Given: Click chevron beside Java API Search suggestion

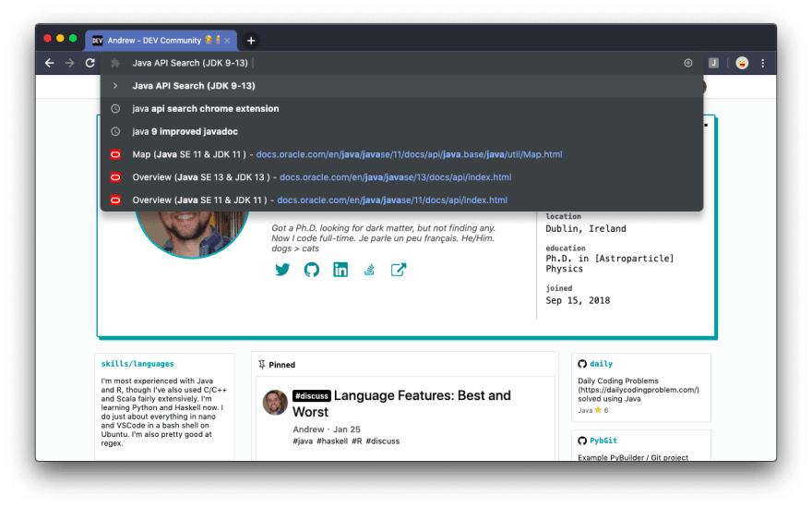Looking at the screenshot, I should coord(115,86).
